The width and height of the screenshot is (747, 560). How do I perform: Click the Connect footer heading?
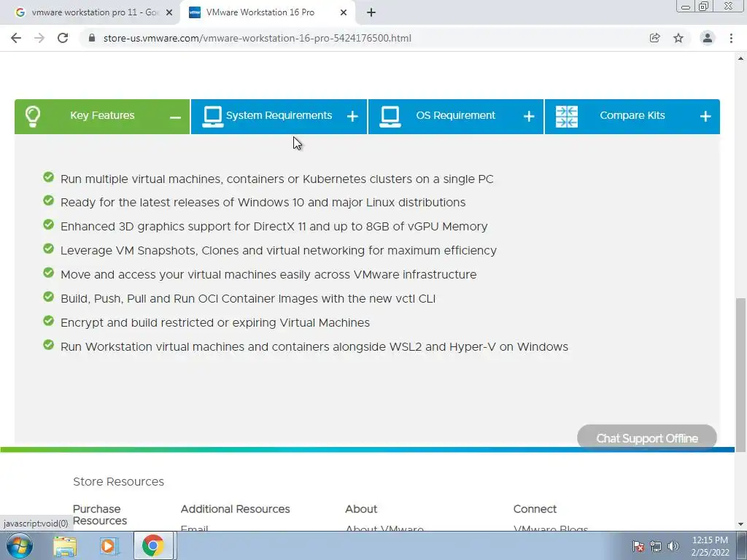coord(535,509)
